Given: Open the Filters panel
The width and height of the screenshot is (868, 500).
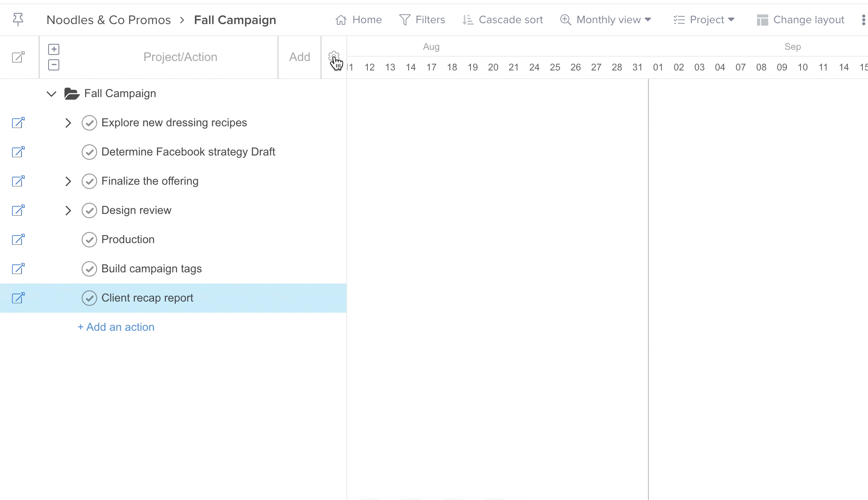Looking at the screenshot, I should coord(422,19).
